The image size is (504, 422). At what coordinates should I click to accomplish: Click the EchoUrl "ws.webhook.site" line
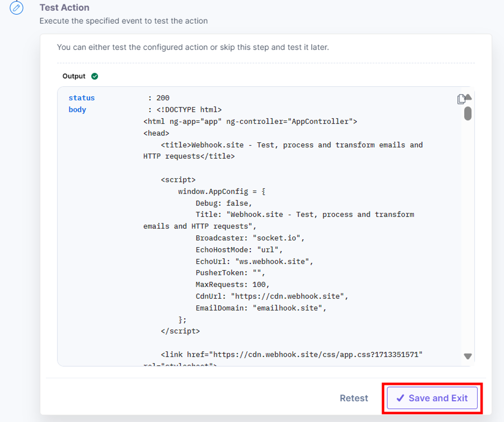tap(254, 261)
